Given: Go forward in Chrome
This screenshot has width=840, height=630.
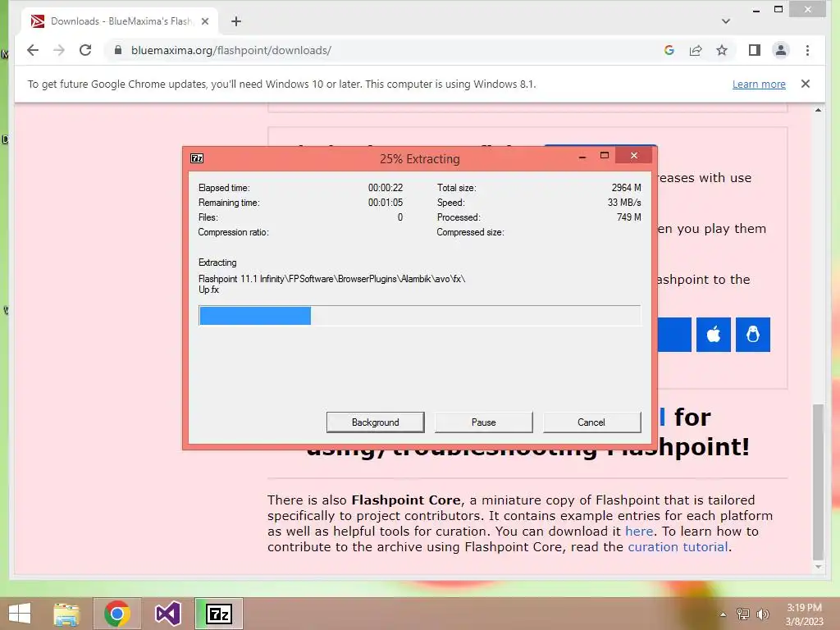Looking at the screenshot, I should pos(59,50).
